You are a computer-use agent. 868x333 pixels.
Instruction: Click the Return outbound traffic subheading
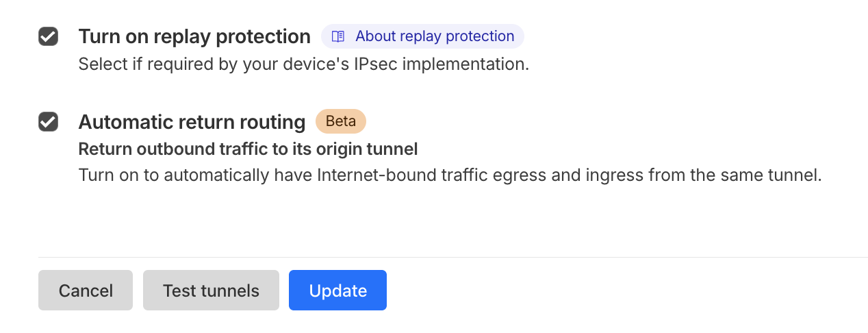tap(248, 149)
